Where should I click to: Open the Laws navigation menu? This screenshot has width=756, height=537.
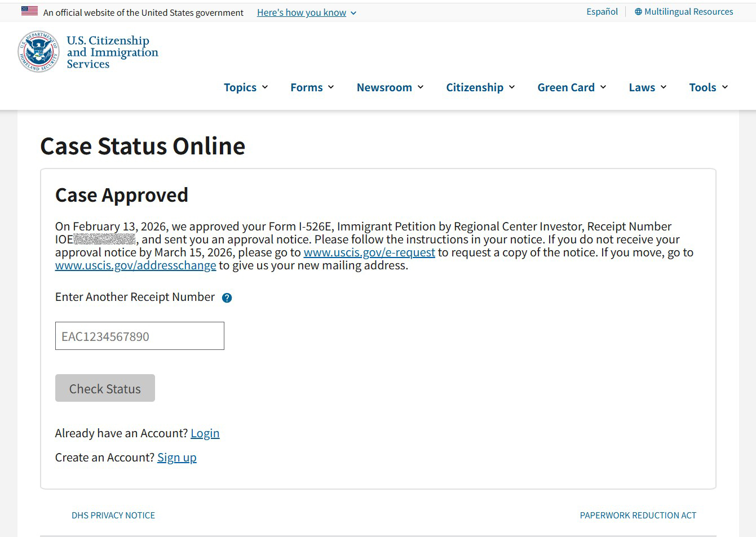coord(648,87)
